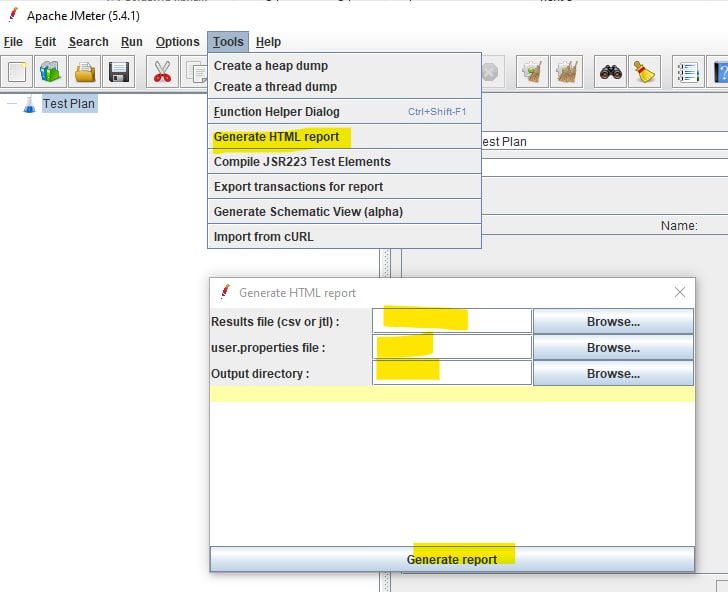Focus the user.properties file input field
728x592 pixels.
click(x=452, y=347)
